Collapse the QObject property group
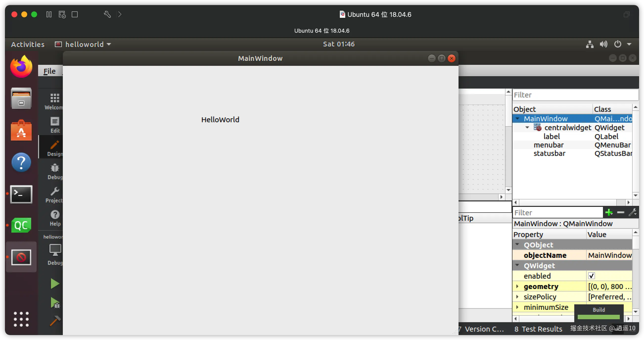 517,244
